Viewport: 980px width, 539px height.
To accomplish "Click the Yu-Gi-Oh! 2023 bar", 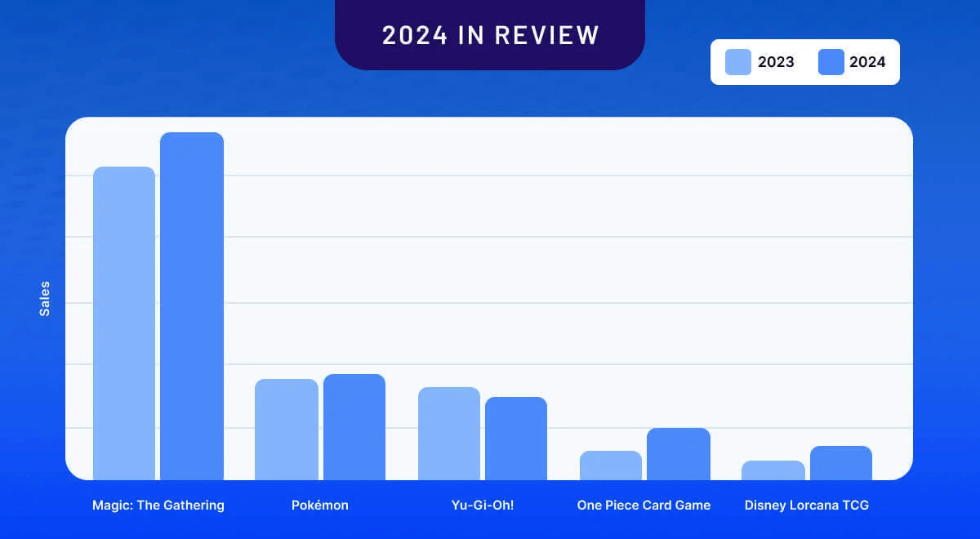I will (449, 434).
